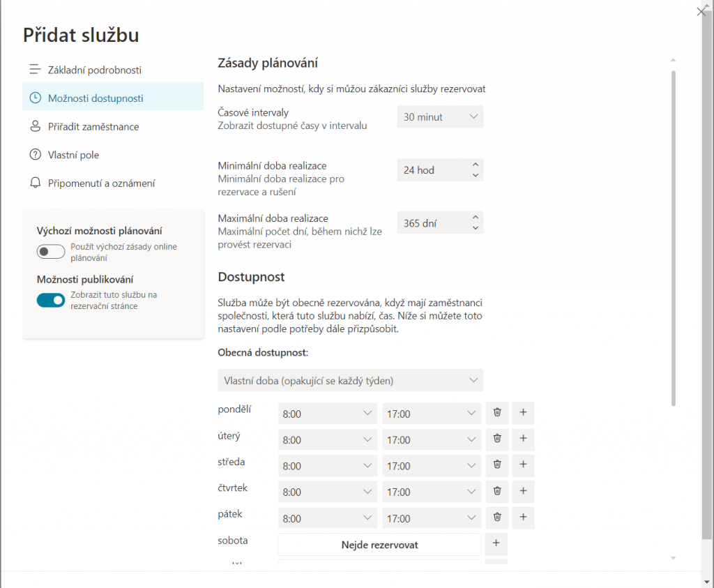The width and height of the screenshot is (714, 588).
Task: Go to Základní podrobnosti section
Action: pyautogui.click(x=94, y=70)
